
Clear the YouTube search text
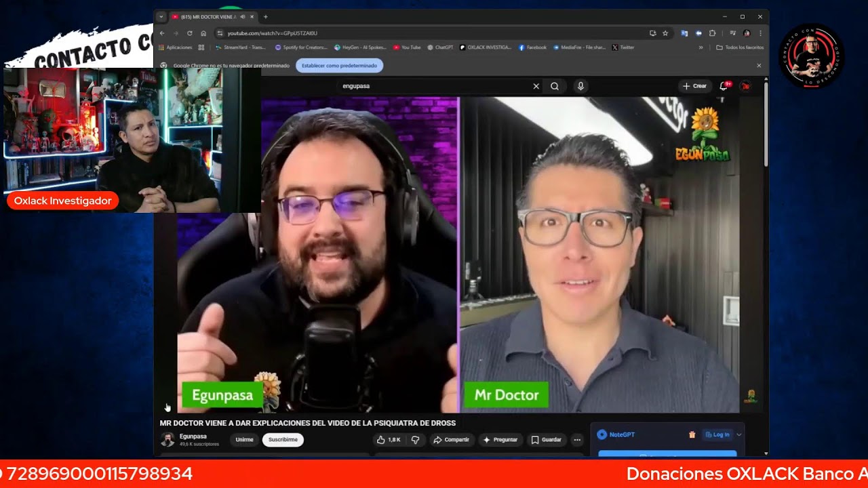point(536,86)
